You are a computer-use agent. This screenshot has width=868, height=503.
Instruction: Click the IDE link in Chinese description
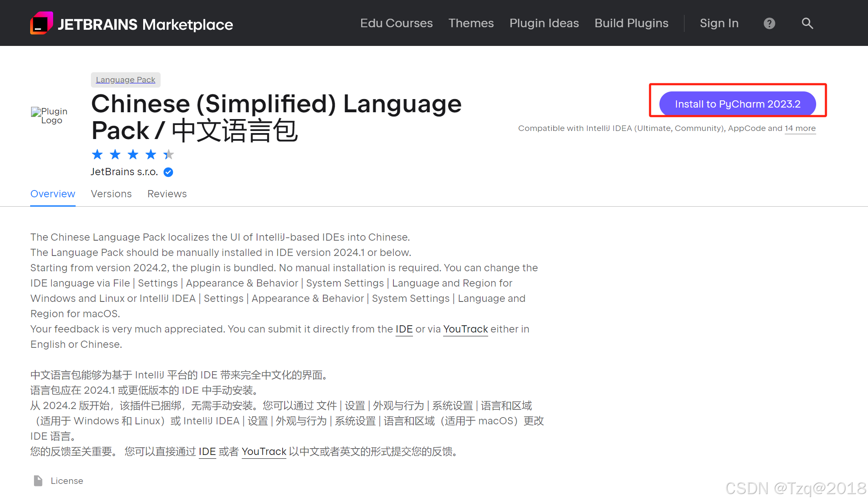(207, 452)
